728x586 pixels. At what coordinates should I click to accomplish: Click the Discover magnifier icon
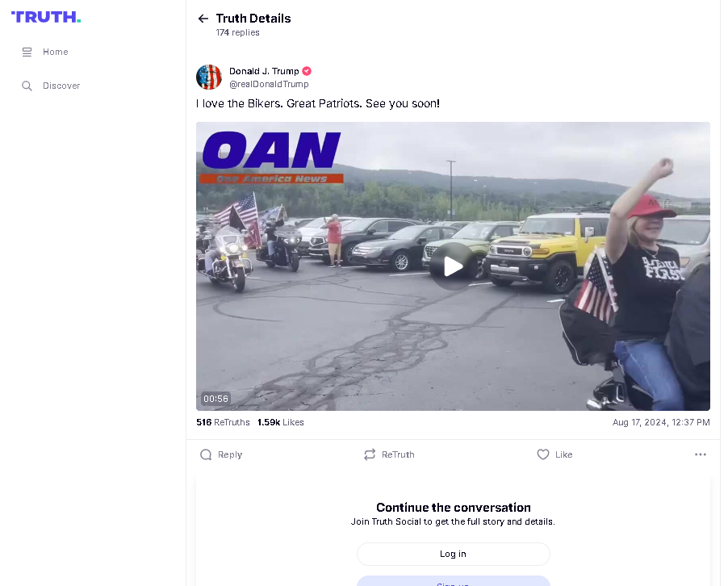[27, 86]
